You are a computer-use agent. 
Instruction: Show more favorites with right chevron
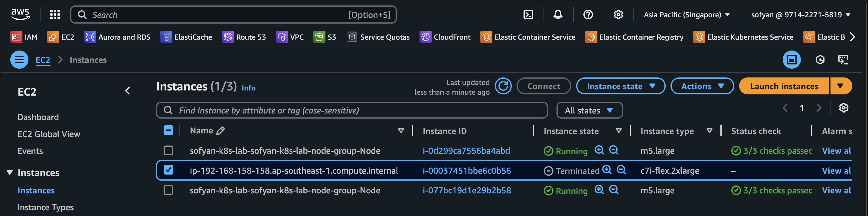[x=853, y=37]
